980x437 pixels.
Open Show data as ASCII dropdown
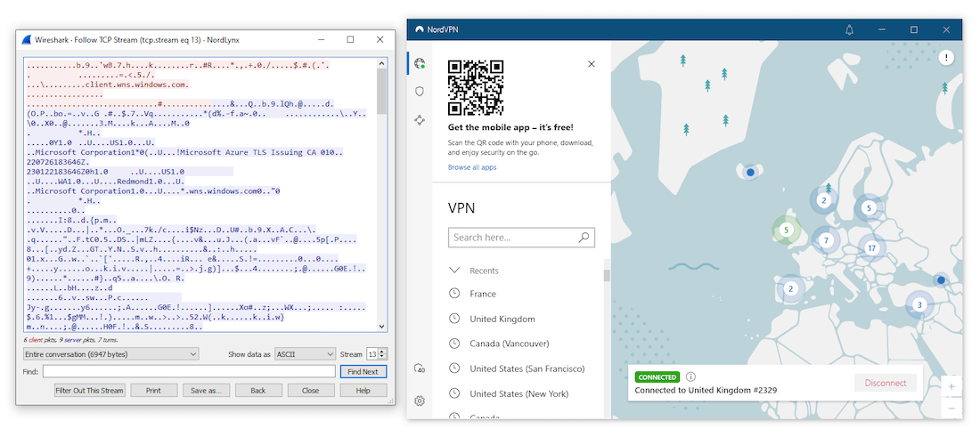point(305,354)
